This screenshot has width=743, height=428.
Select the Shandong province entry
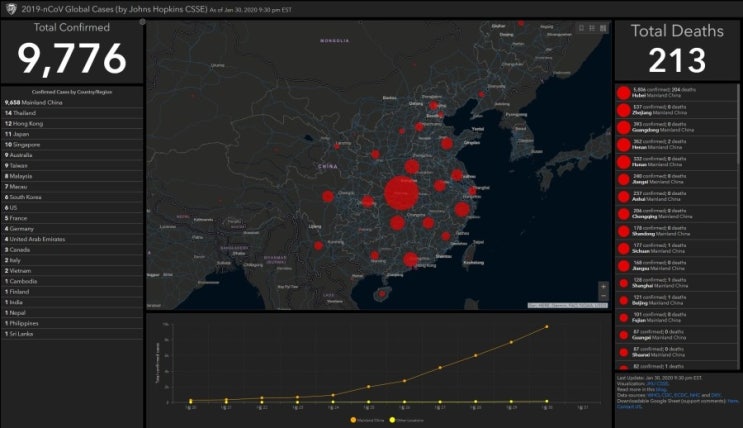point(676,231)
